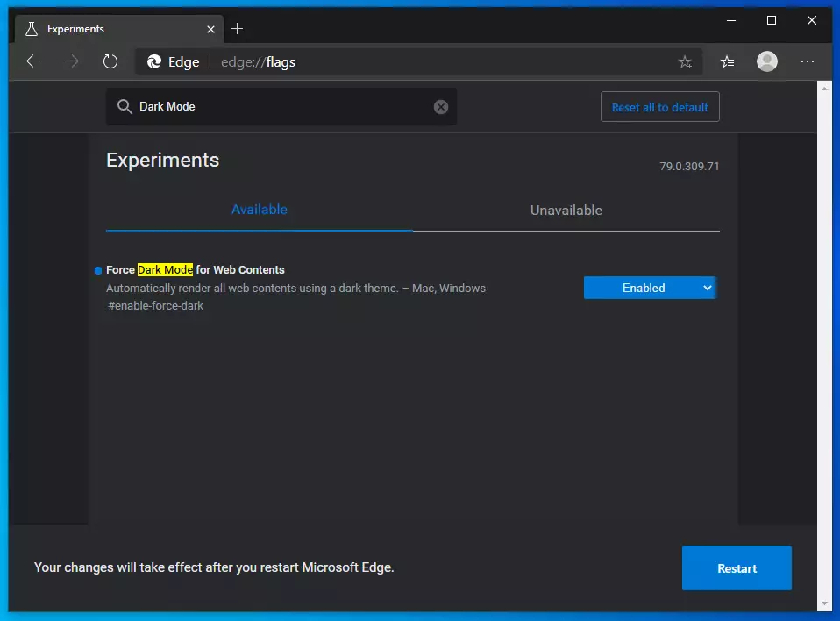840x621 pixels.
Task: Switch to the Available tab
Action: tap(260, 210)
